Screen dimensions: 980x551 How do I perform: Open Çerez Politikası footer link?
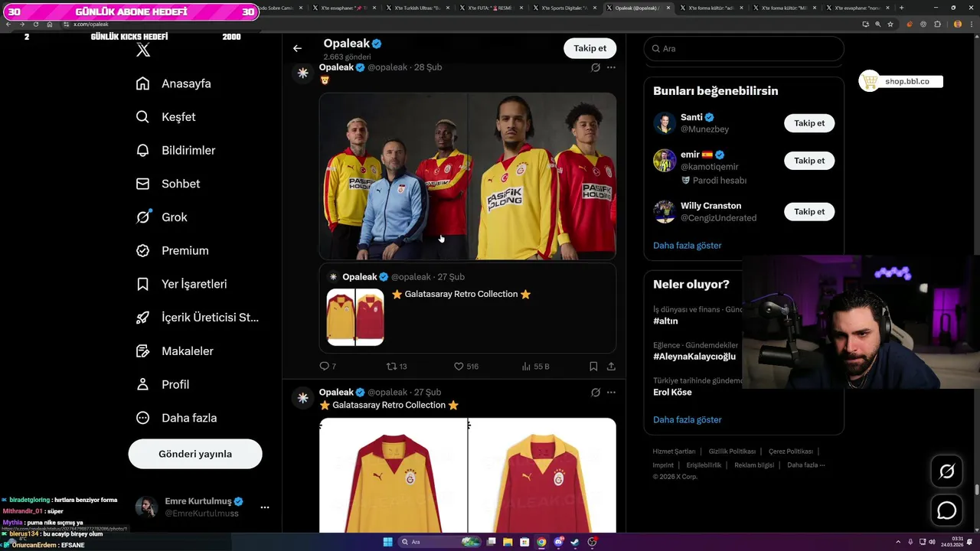coord(791,452)
